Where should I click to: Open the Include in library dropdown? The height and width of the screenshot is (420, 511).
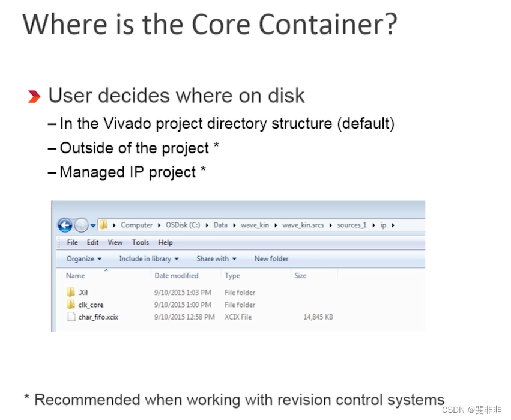(148, 258)
